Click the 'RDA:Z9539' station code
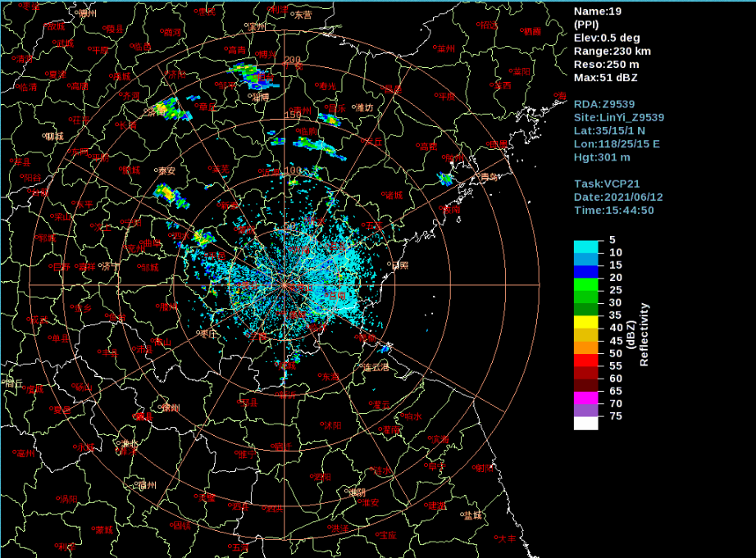Viewport: 756px width, 558px height. [604, 104]
